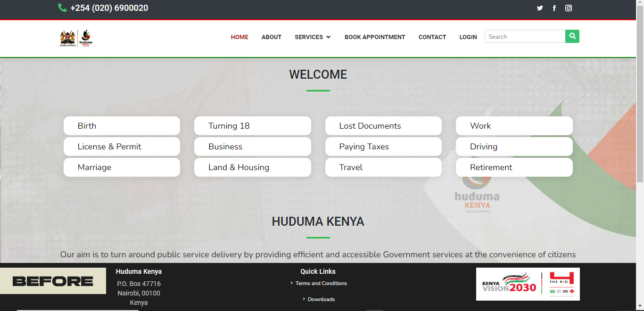Select the Retirement services button
644x311 pixels.
[x=514, y=167]
